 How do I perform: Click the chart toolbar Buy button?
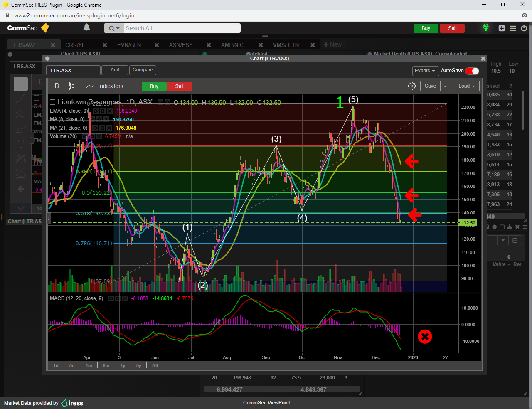coord(154,86)
